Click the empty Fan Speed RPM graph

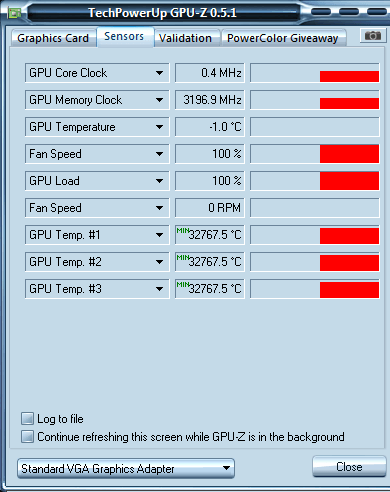315,208
